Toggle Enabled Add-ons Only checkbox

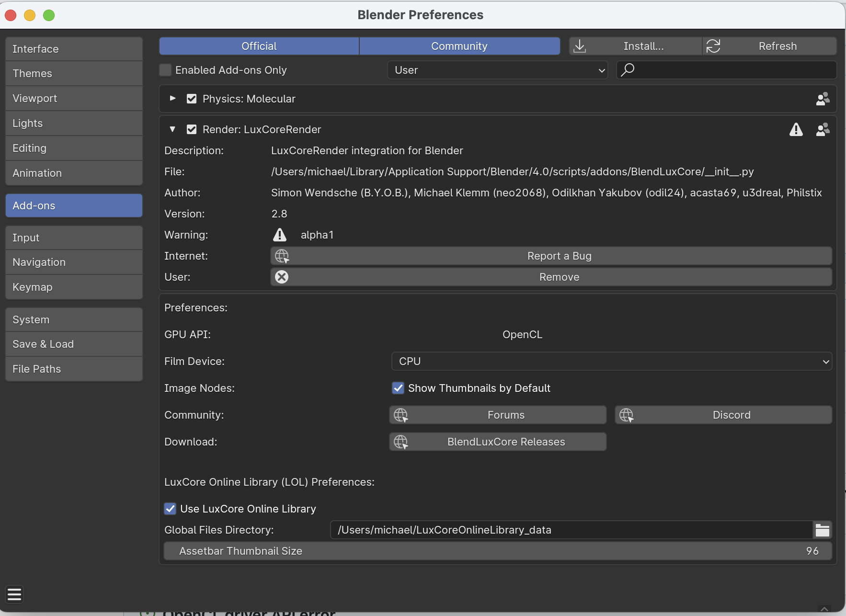[165, 70]
